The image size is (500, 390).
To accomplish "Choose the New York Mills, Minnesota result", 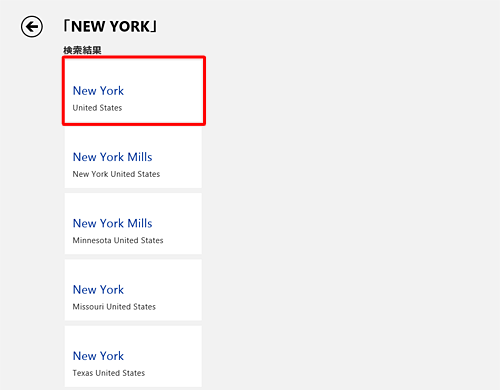I will click(x=133, y=224).
